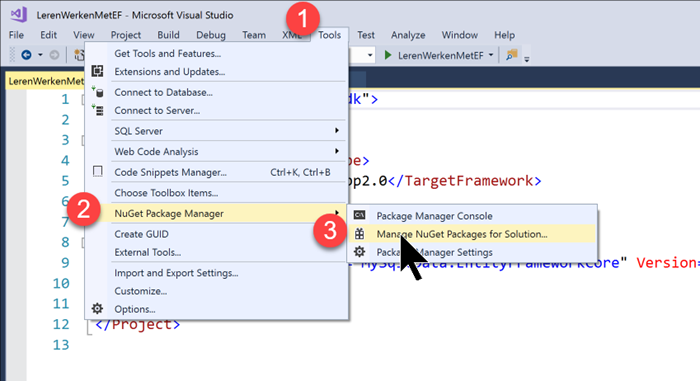Open the Build menu
The height and width of the screenshot is (381, 700).
pyautogui.click(x=168, y=35)
